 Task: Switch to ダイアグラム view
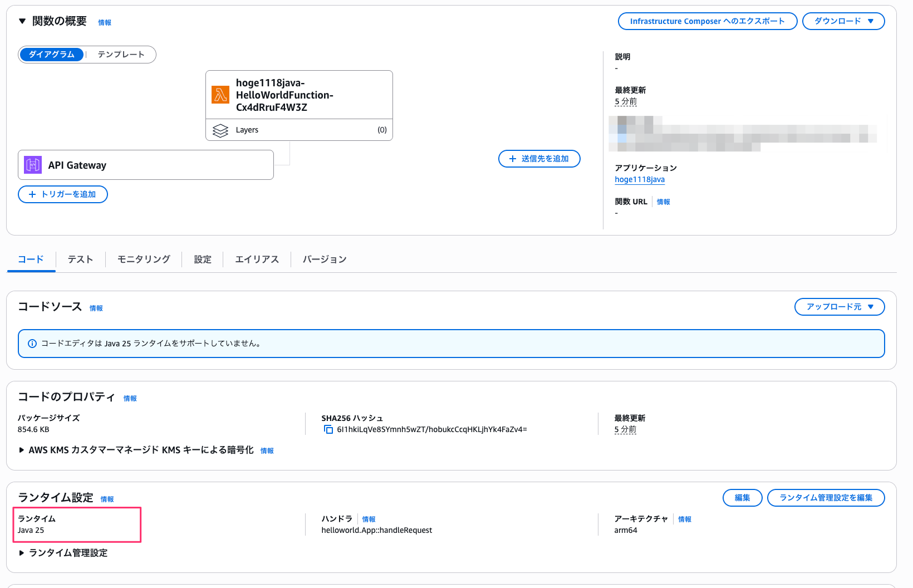point(52,55)
